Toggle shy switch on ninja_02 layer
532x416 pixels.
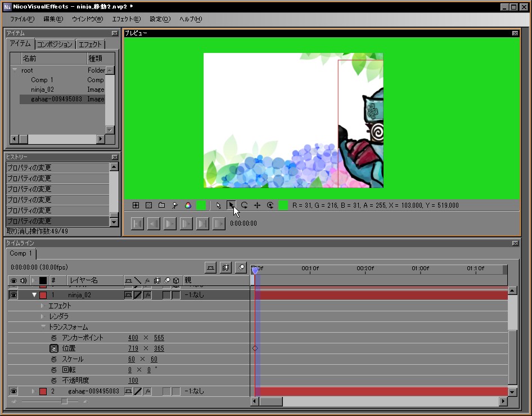pyautogui.click(x=128, y=295)
